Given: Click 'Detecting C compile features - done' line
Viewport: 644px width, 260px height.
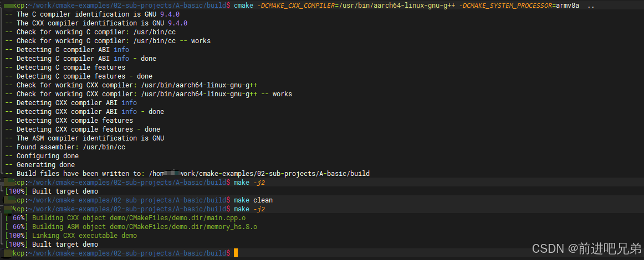Looking at the screenshot, I should (79, 76).
